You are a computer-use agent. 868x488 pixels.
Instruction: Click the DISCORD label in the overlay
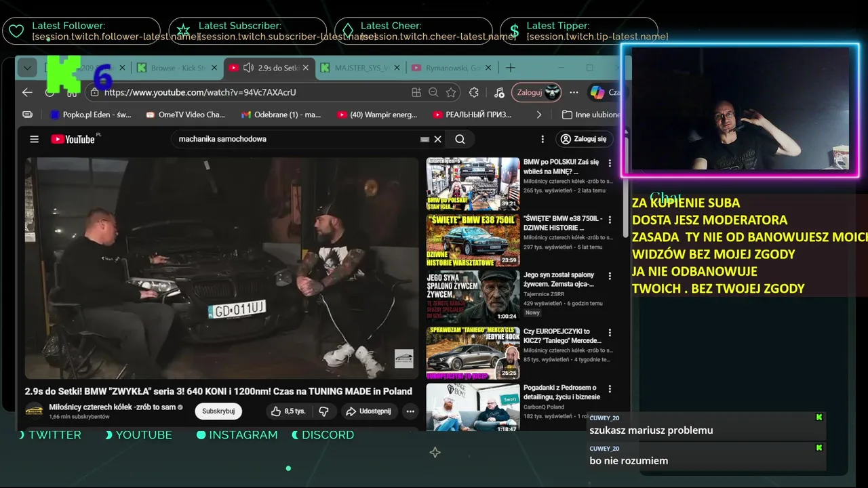pyautogui.click(x=328, y=435)
